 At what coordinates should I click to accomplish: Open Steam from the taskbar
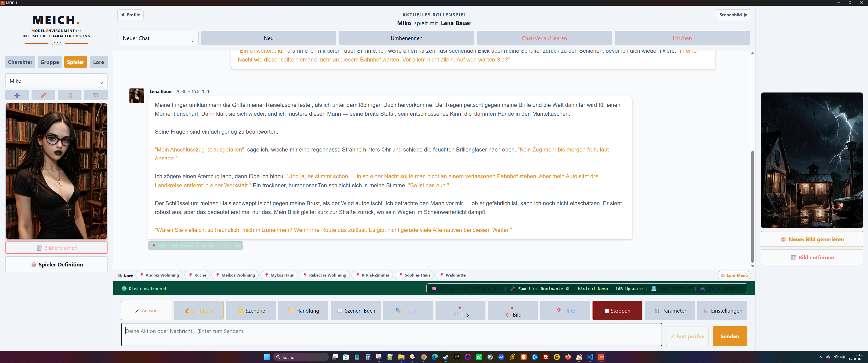(x=445, y=357)
